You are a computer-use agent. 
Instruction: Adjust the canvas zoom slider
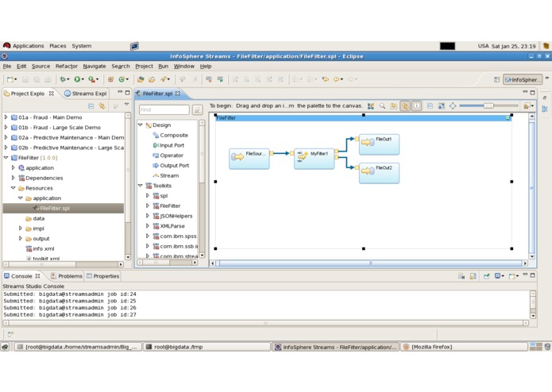[x=488, y=106]
